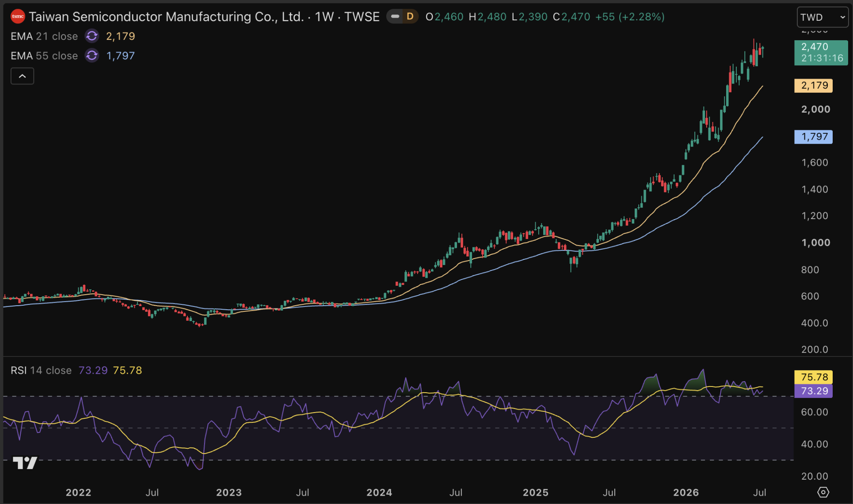This screenshot has width=853, height=504.
Task: Collapse the indicator legend chevron
Action: tap(22, 76)
